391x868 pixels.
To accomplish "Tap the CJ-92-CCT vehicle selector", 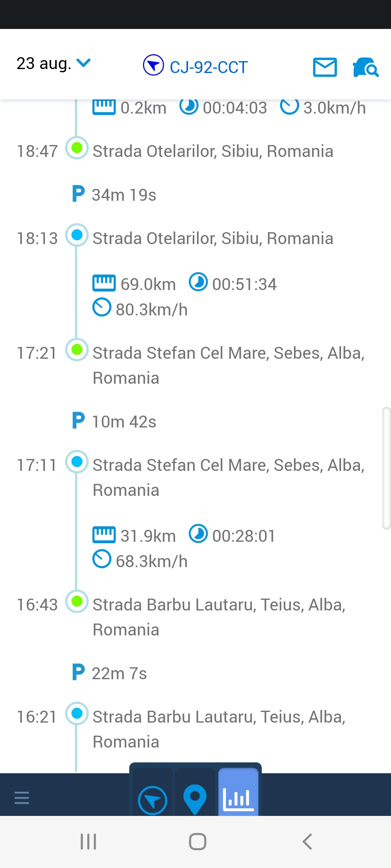I will 195,67.
